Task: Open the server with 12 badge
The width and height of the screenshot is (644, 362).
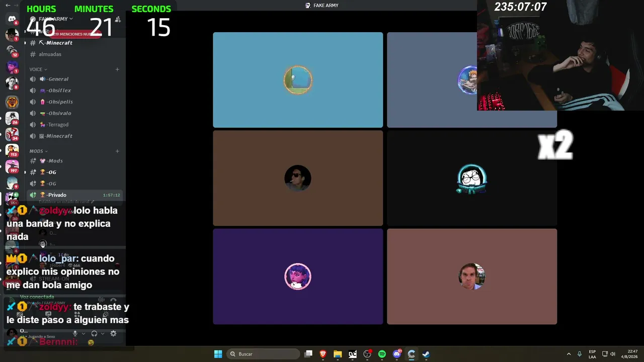Action: coord(12,51)
